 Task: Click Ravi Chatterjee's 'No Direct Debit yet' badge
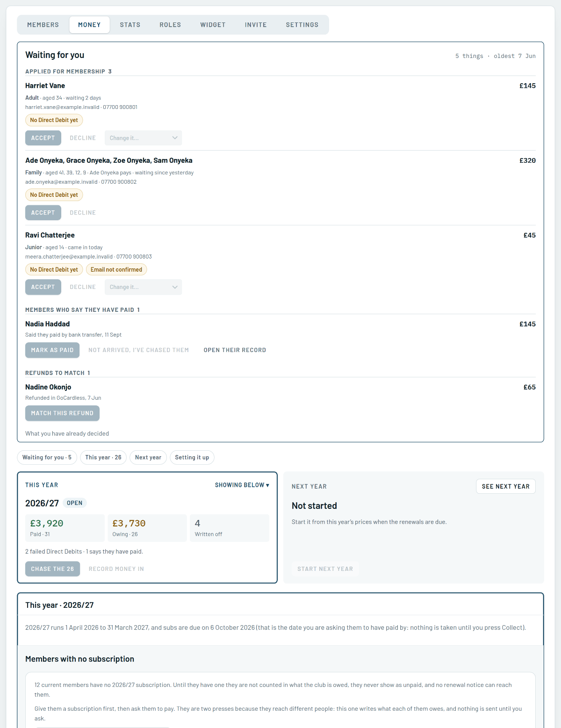[54, 270]
